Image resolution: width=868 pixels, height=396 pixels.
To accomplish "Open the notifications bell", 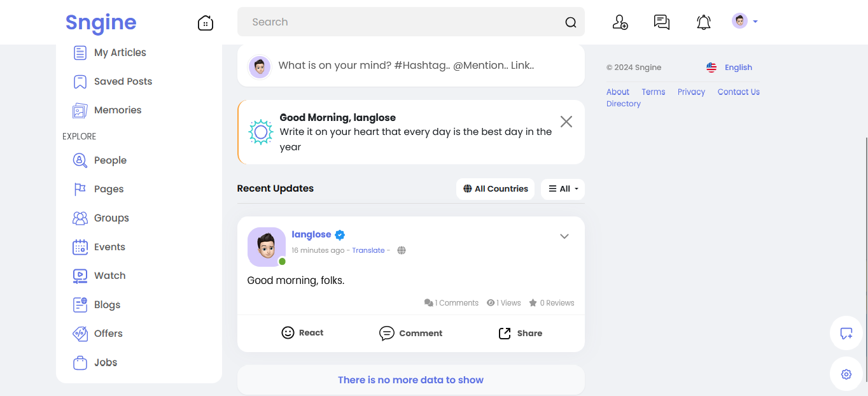I will tap(703, 22).
